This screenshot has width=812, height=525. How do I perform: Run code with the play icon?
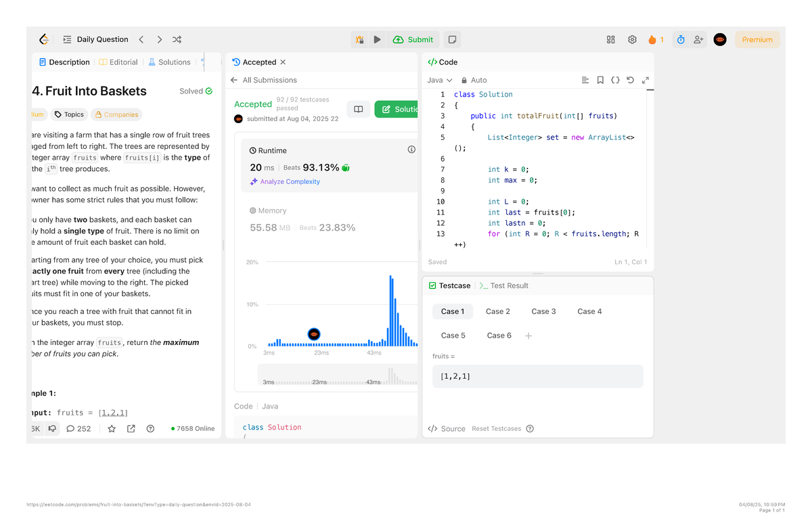[378, 39]
